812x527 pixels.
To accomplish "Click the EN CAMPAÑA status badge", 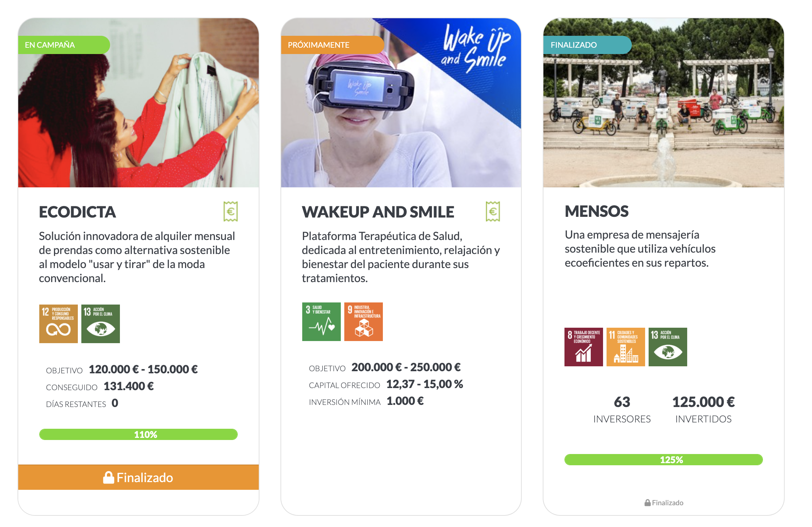I will pyautogui.click(x=64, y=45).
